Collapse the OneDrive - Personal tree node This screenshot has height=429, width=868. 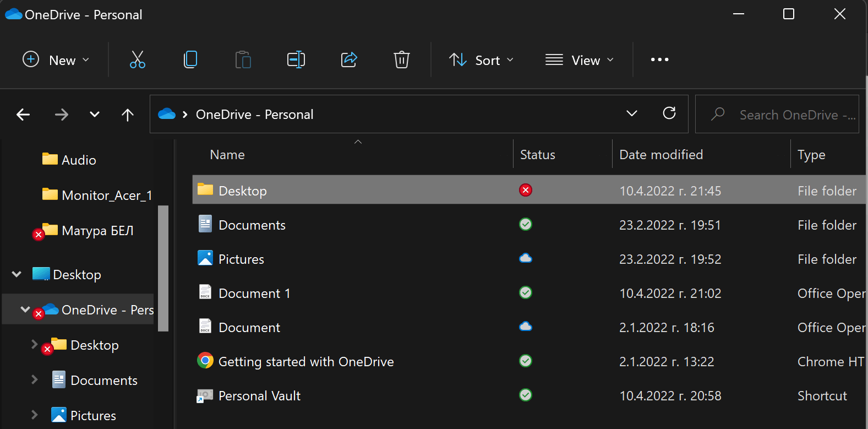pos(25,309)
